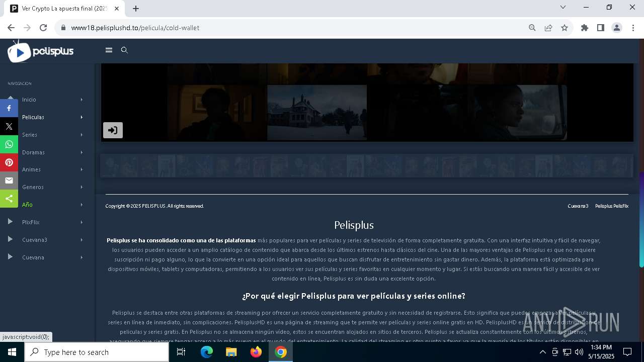Select Peliculas in sidebar navigation
Screen dimensions: 644x362
click(x=33, y=117)
